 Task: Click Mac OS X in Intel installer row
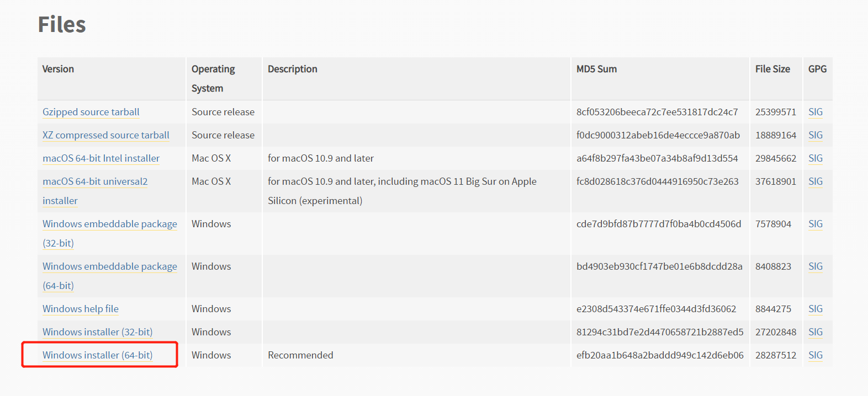tap(211, 158)
